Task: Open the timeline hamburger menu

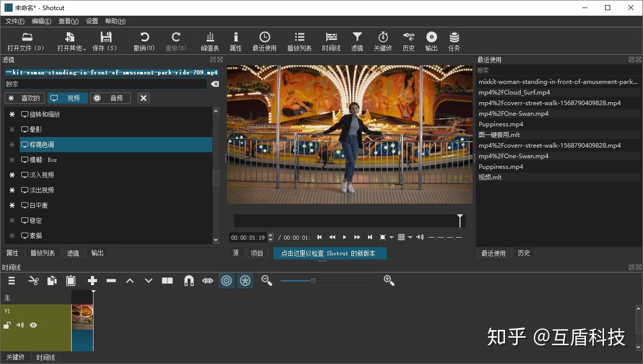Action: pos(12,281)
